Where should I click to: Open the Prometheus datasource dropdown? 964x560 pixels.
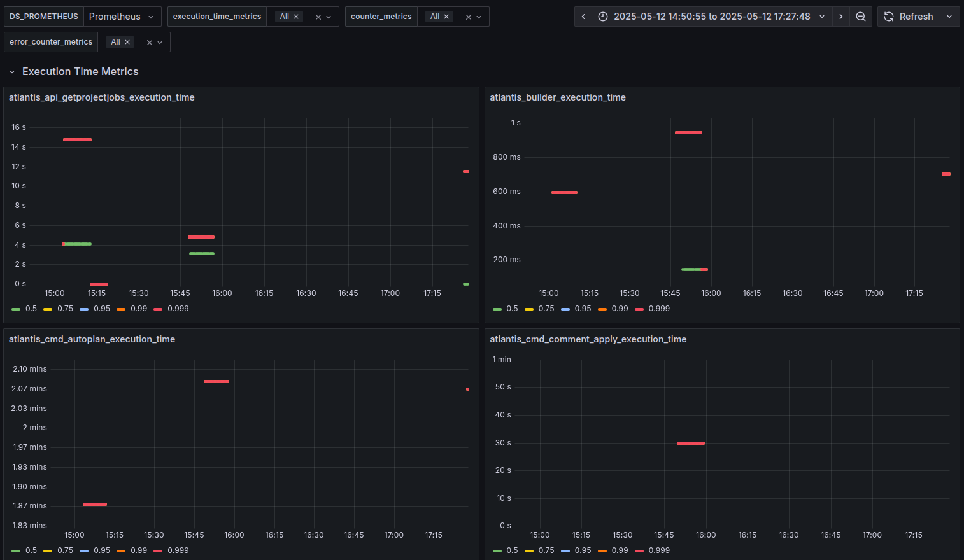[x=122, y=17]
